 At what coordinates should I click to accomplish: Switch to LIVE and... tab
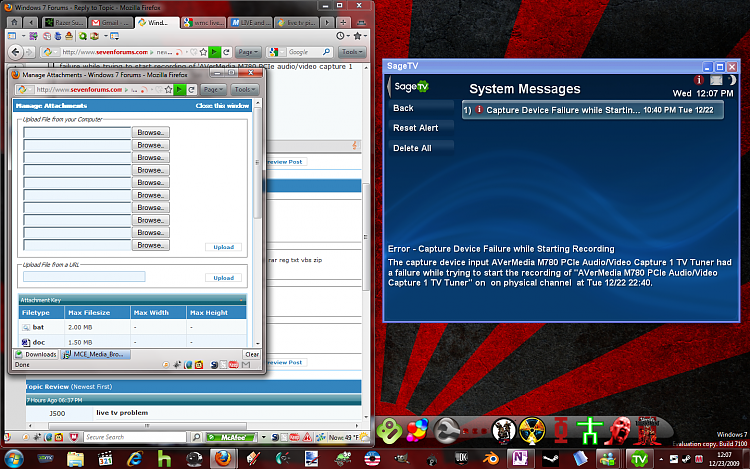coord(250,22)
